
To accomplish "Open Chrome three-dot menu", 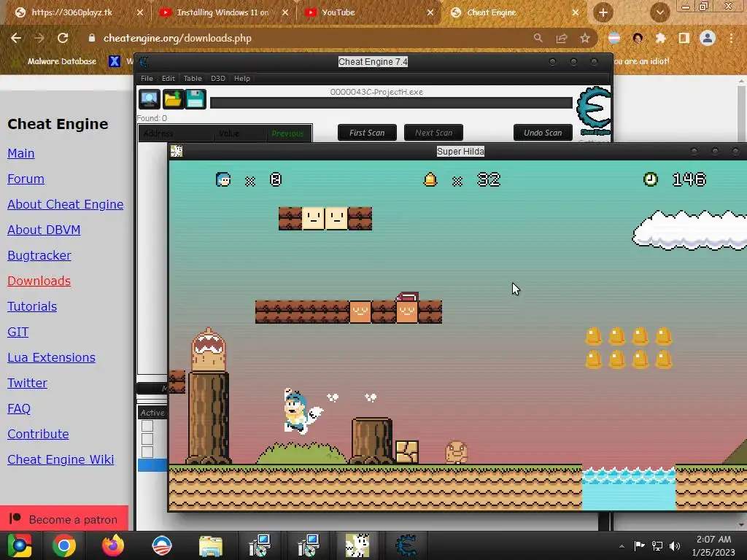I will tap(731, 38).
